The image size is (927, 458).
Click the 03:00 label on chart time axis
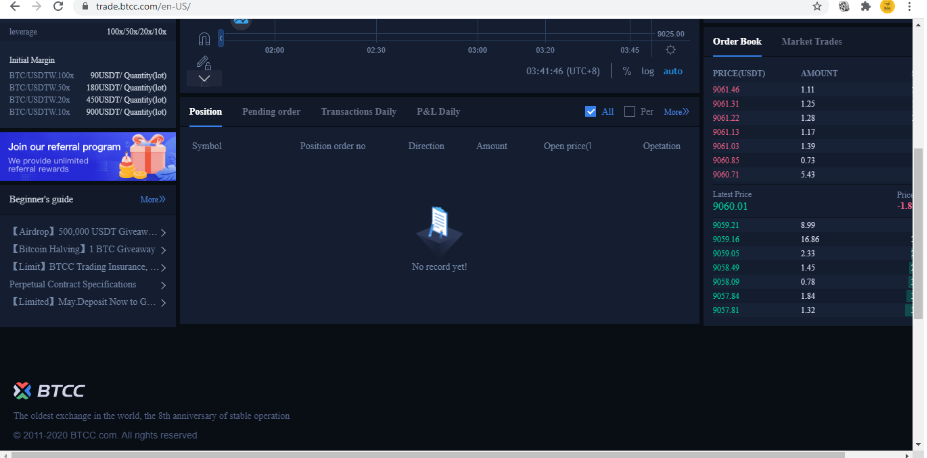tap(477, 50)
